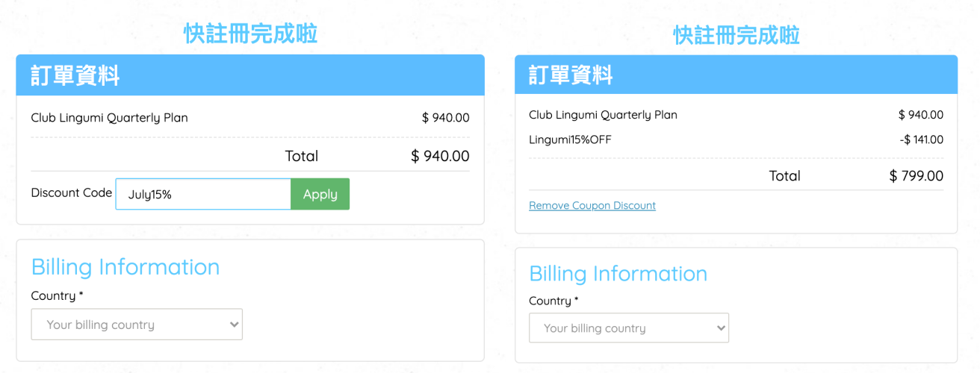Screen dimensions: 980x373
Task: Click the right Club Lingumi Quarterly Plan item
Action: (603, 115)
